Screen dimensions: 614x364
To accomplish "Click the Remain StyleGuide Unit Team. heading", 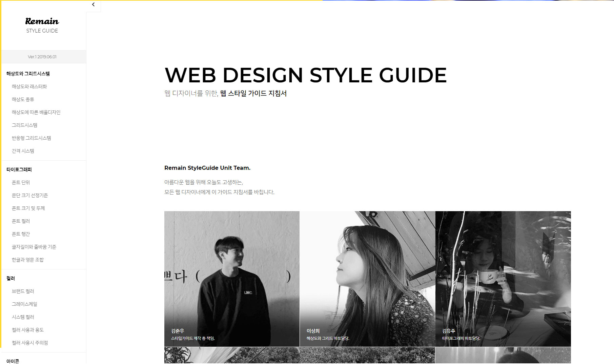I will click(207, 168).
